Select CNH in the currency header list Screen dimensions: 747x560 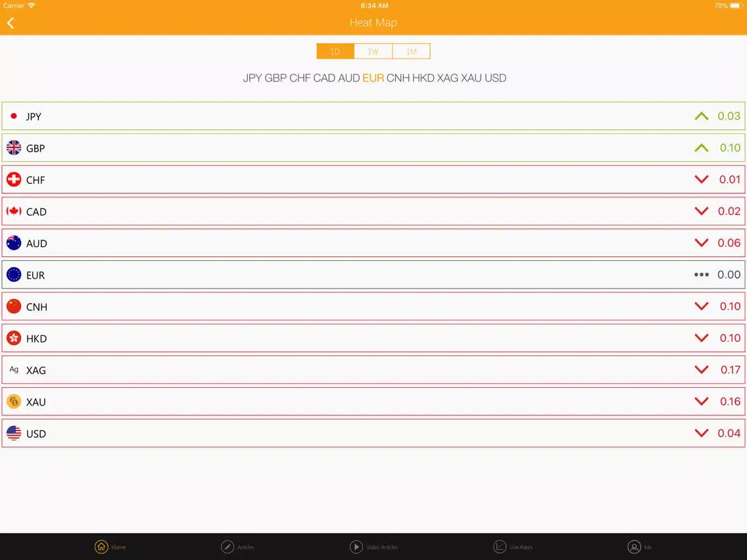[398, 78]
